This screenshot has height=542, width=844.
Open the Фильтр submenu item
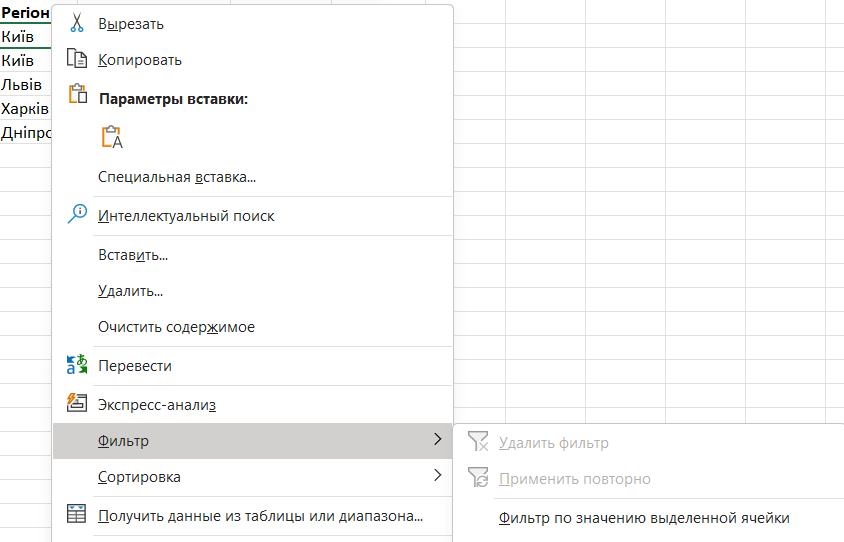[252, 441]
